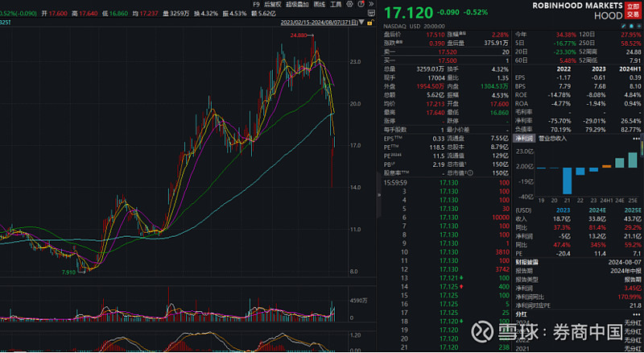644x353 pixels.
Task: Click the tick row with volume 3742
Action: click(x=447, y=269)
